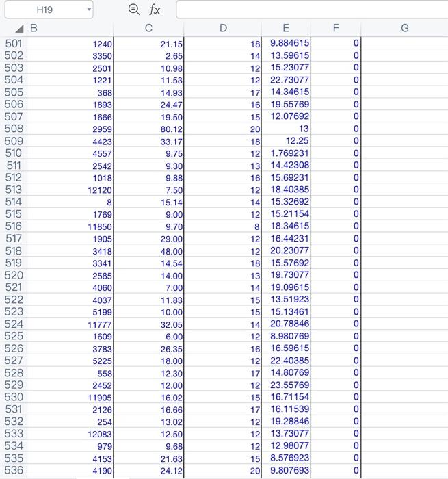The height and width of the screenshot is (479, 448).
Task: Click column F zero in row 520
Action: coord(336,275)
